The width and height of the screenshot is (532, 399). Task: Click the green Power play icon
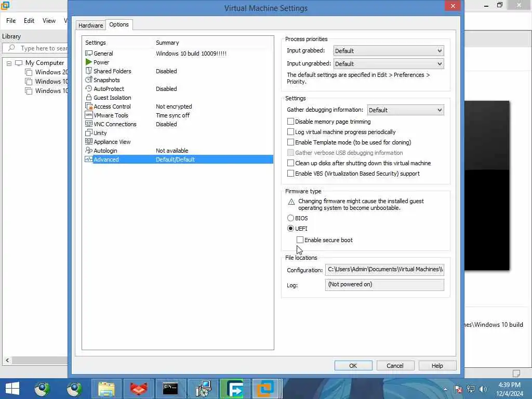click(88, 62)
